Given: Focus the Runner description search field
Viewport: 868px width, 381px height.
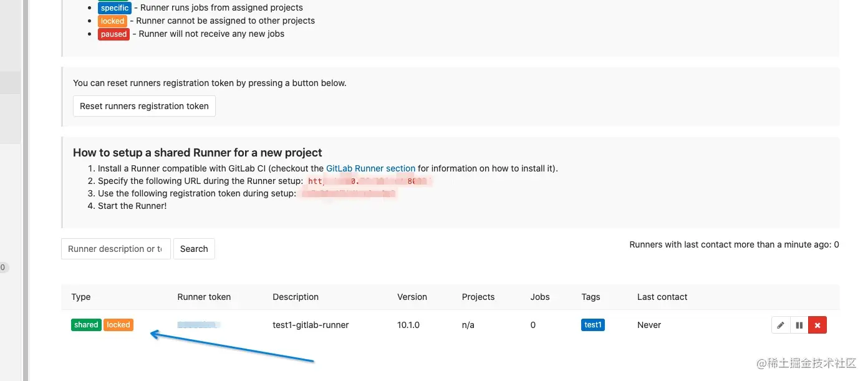Looking at the screenshot, I should 115,249.
